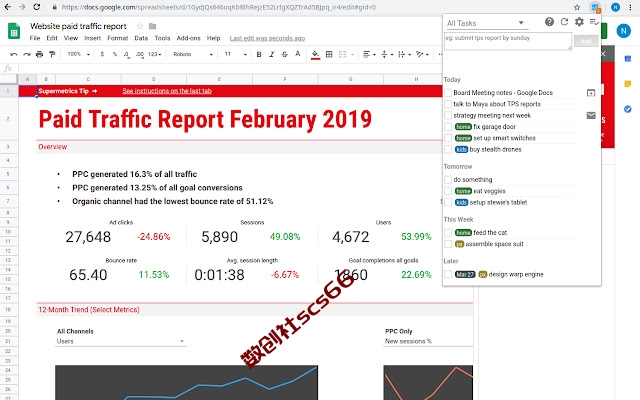The image size is (640, 400).
Task: Open tasks panel settings gear
Action: (x=579, y=22)
